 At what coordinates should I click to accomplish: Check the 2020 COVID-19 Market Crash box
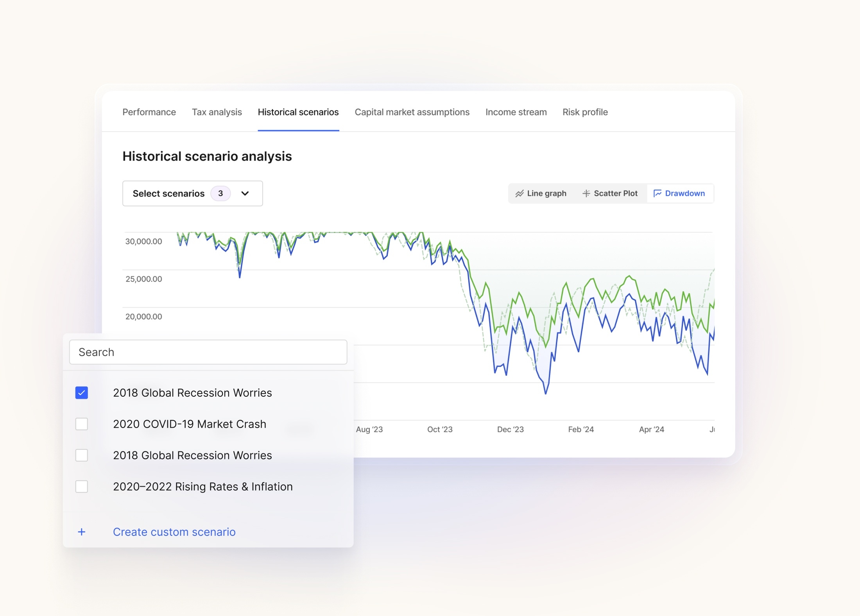(x=81, y=424)
